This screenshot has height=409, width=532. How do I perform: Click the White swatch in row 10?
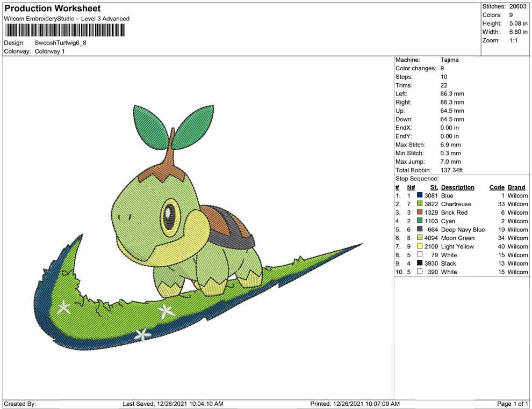pos(420,272)
